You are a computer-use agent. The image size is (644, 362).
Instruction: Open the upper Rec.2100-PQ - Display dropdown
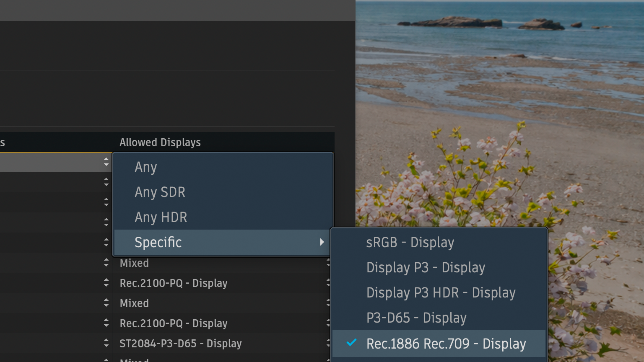173,283
